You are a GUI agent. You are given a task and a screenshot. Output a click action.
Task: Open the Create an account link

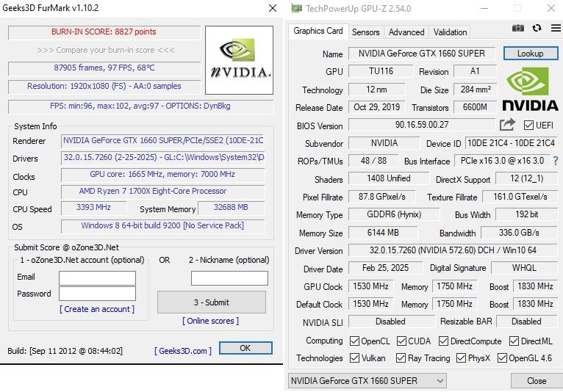(97, 309)
